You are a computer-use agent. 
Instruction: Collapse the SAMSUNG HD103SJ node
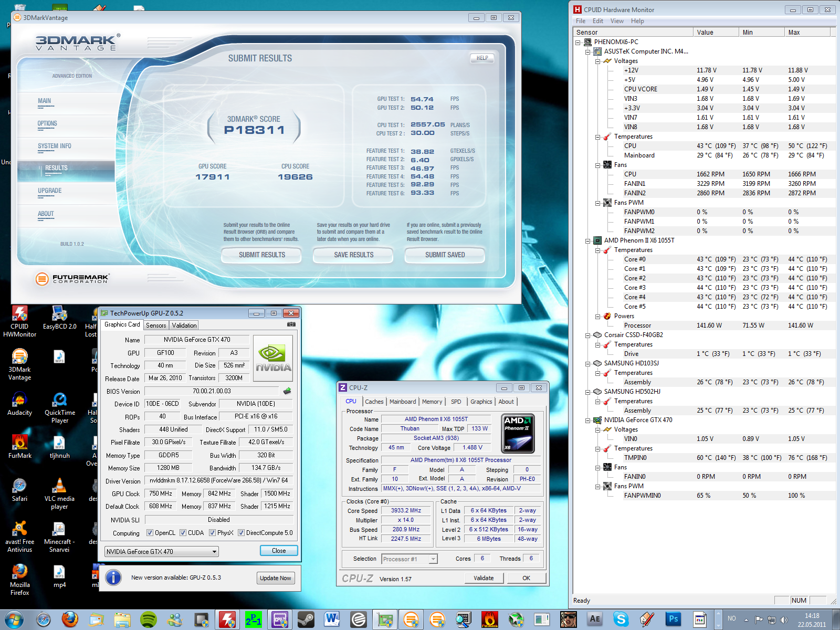click(x=588, y=363)
